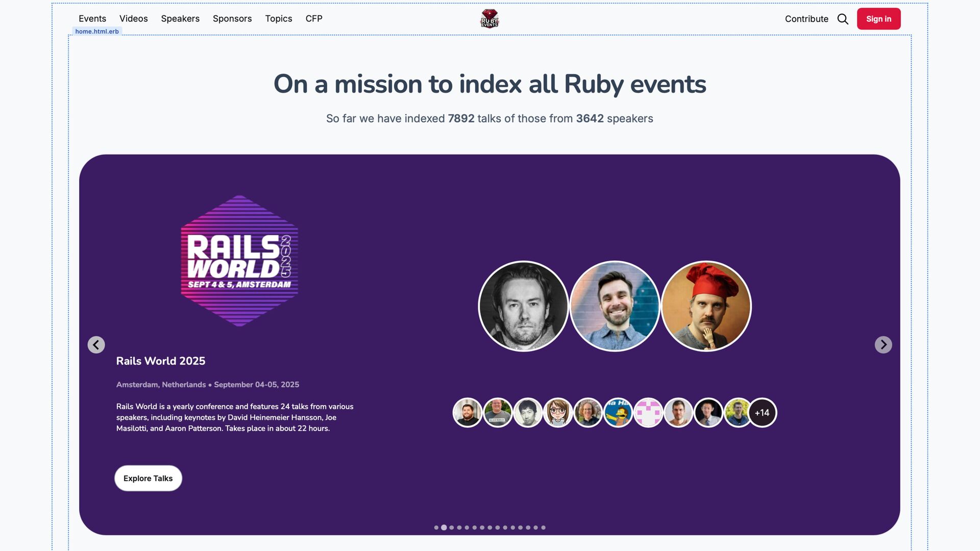
Task: Click the '7892' talks count
Action: coord(461,118)
